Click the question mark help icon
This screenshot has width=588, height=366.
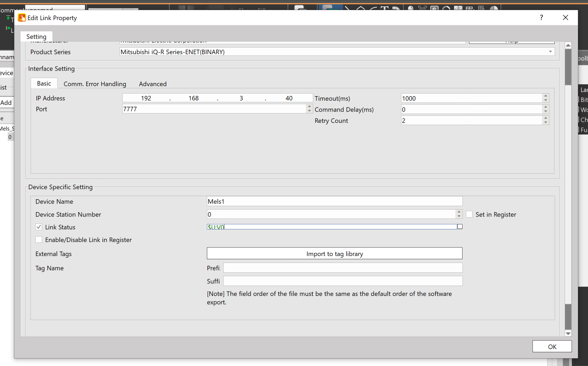coord(541,18)
